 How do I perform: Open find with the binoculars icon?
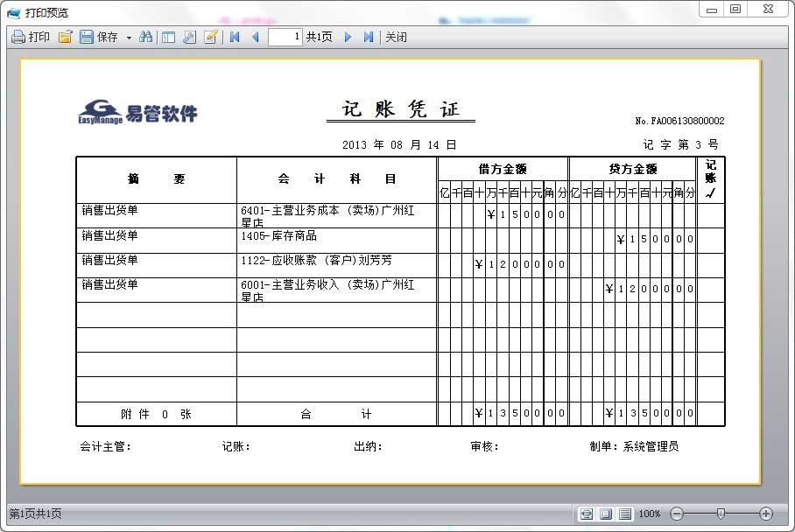tap(146, 37)
